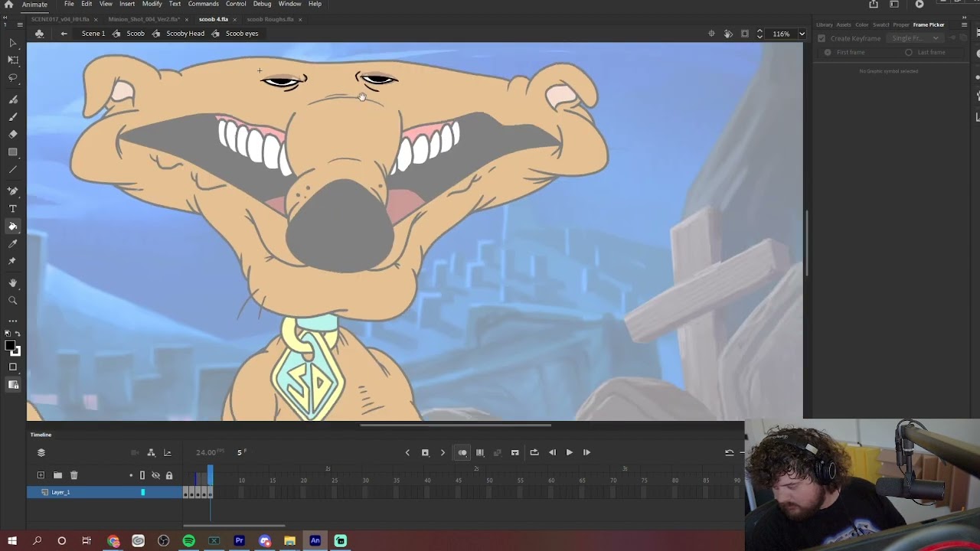Viewport: 980px width, 551px height.
Task: Open the Frame Picker panel options menu
Action: (964, 24)
